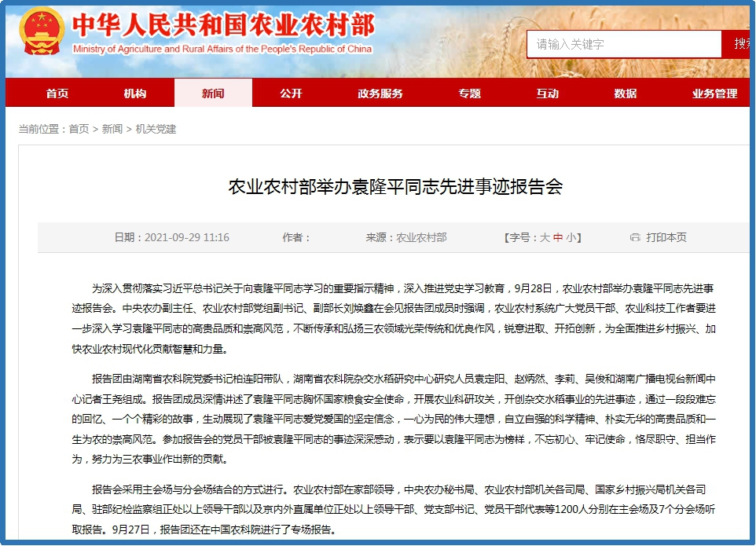Open the 机构 navigation menu item

[x=135, y=93]
